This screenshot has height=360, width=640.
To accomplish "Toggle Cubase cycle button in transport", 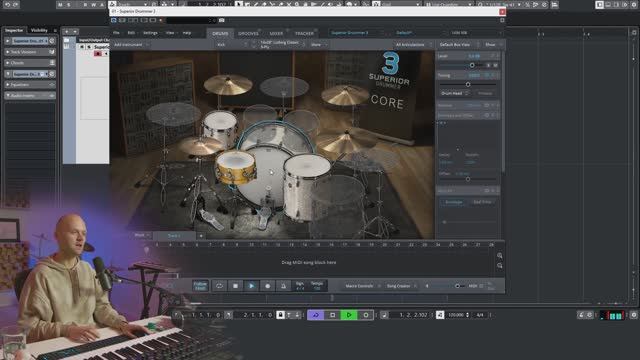I will [x=316, y=315].
